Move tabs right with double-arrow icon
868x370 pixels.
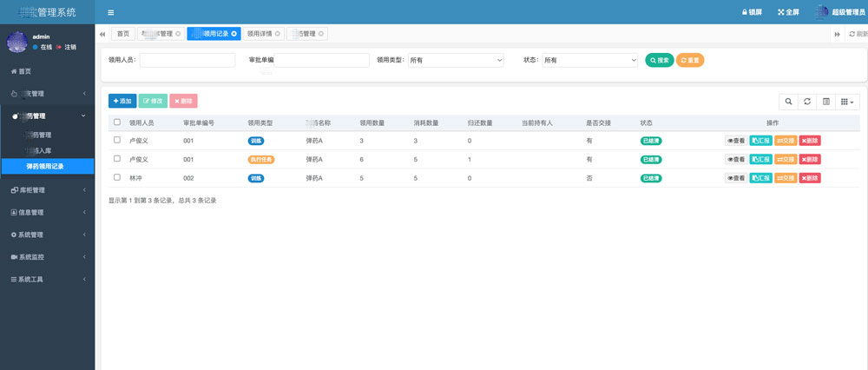pyautogui.click(x=837, y=35)
